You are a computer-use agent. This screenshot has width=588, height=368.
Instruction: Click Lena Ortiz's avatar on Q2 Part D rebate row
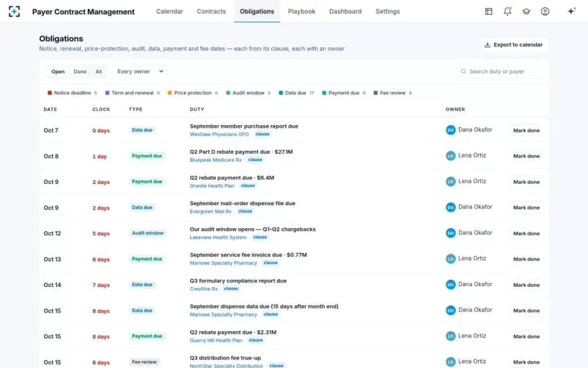coord(451,156)
